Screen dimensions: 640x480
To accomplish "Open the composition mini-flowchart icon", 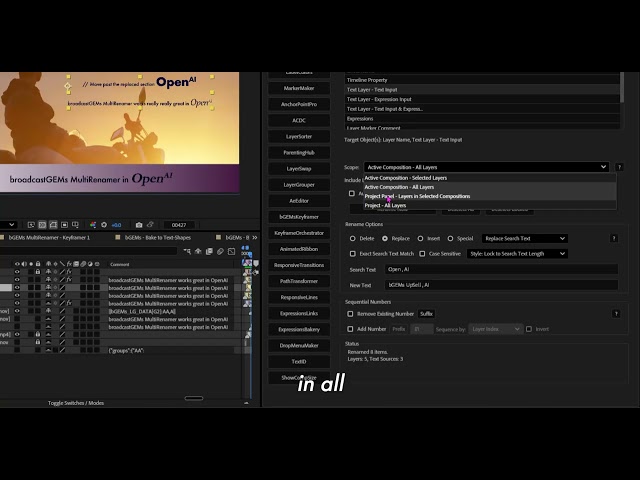I will tap(187, 251).
